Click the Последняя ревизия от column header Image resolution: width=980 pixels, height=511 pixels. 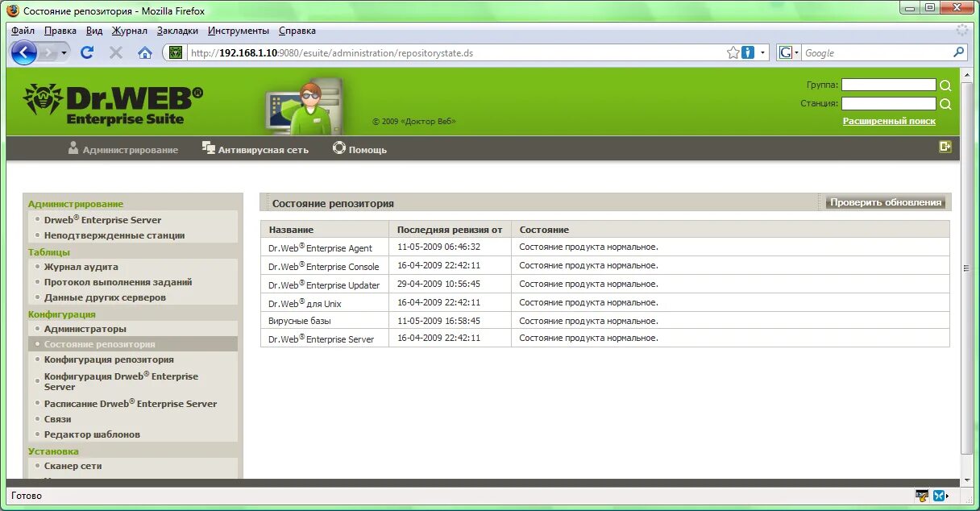[450, 230]
